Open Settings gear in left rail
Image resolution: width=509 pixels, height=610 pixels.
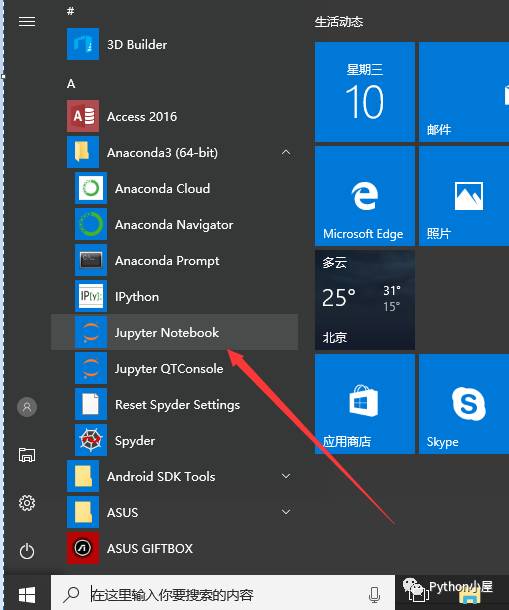tap(27, 503)
